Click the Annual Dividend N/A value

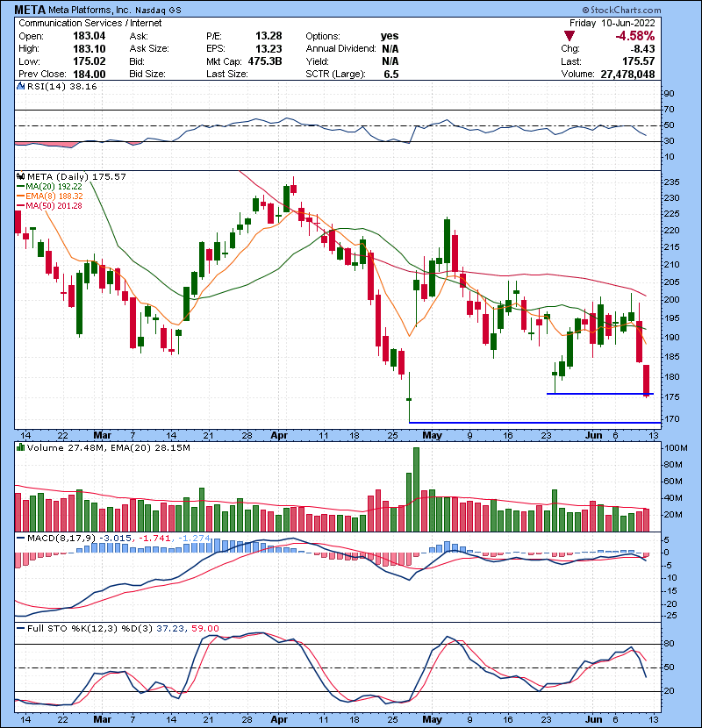click(390, 49)
